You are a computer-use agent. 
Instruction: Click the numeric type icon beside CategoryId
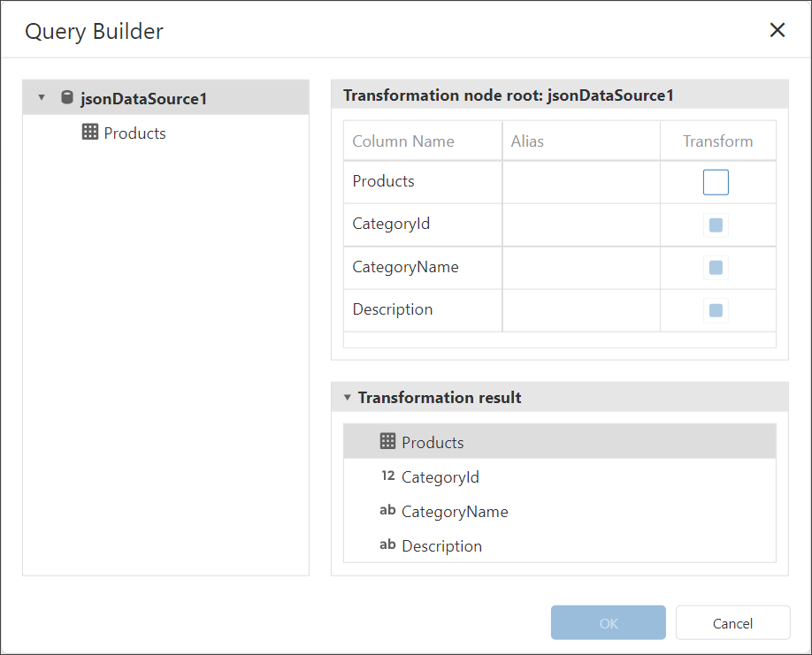point(387,476)
